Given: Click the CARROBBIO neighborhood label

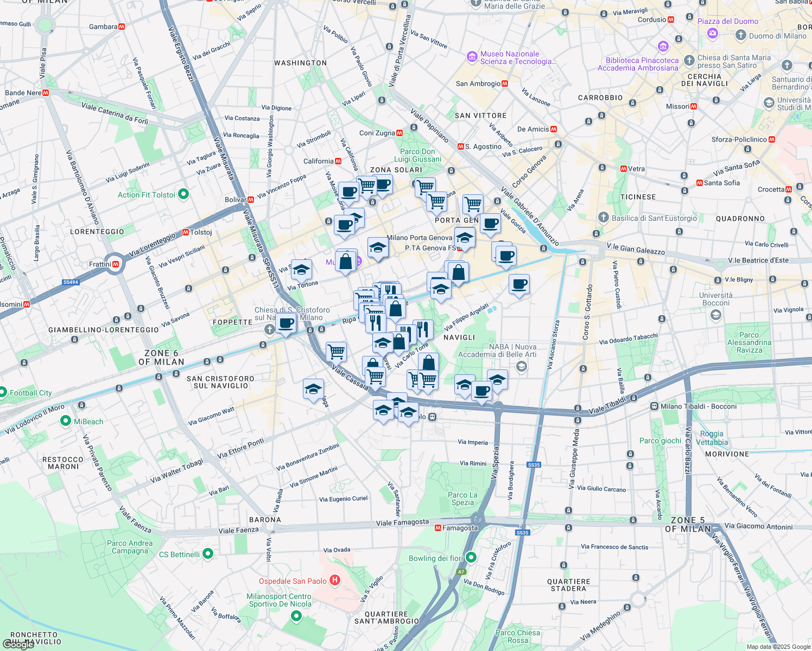Looking at the screenshot, I should click(600, 98).
